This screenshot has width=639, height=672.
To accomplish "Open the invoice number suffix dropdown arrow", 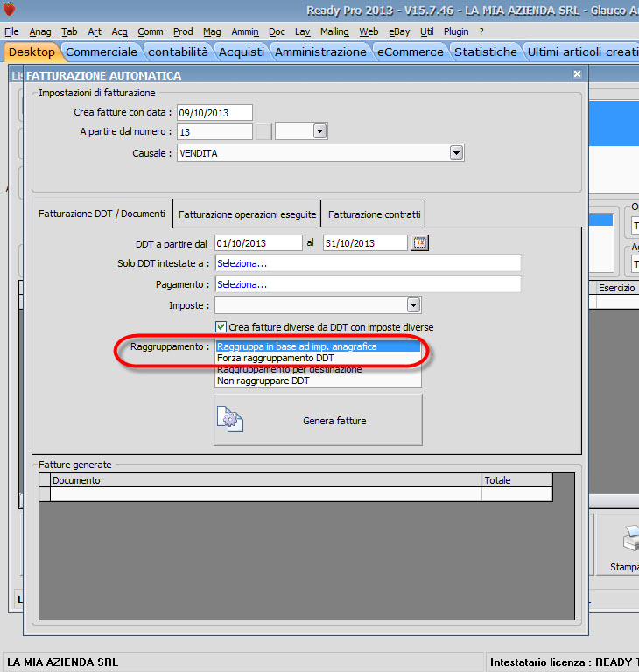I will tap(319, 130).
